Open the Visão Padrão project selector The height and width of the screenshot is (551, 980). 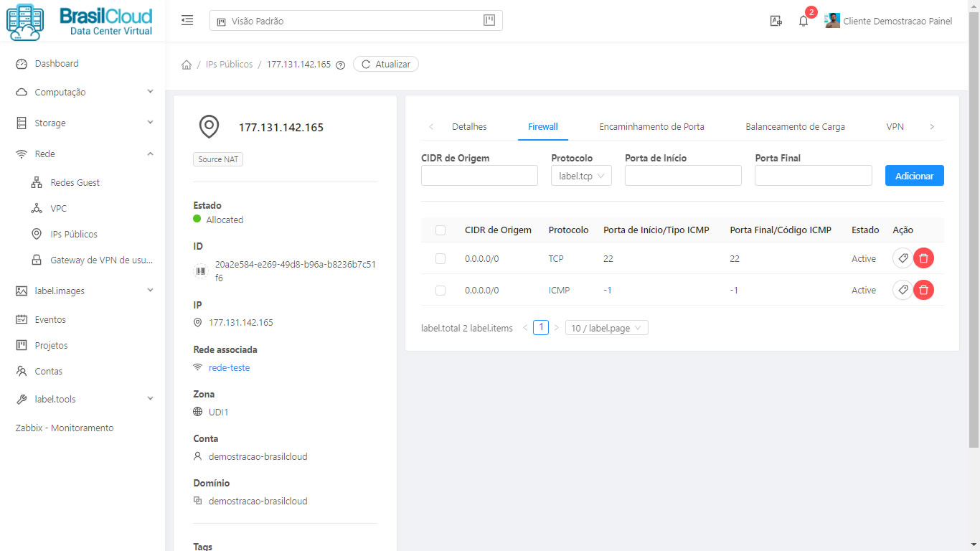tap(356, 21)
